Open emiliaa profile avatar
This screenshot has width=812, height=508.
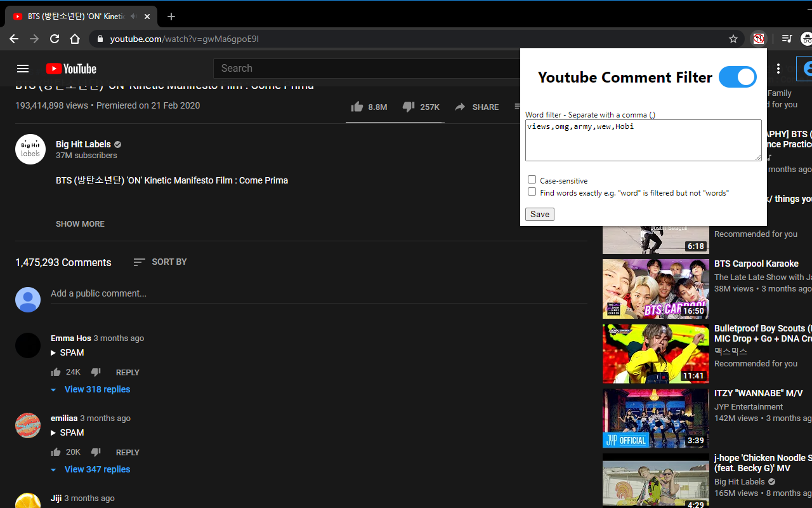point(28,425)
